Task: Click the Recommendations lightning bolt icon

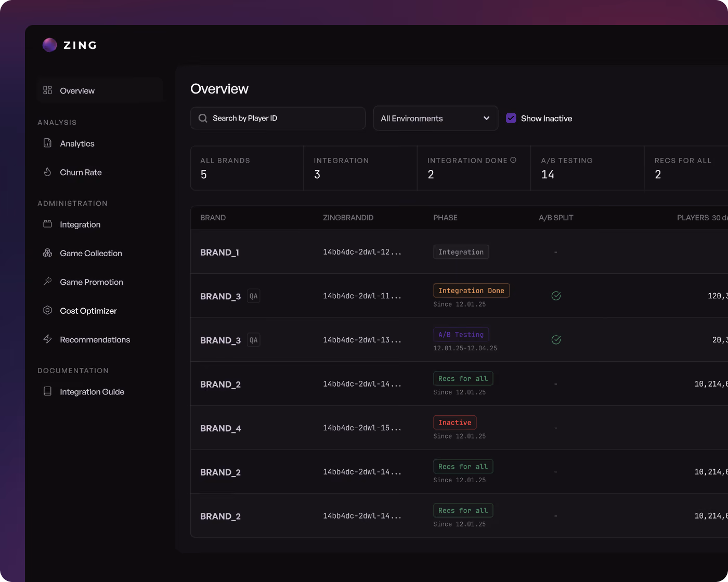Action: pyautogui.click(x=47, y=339)
